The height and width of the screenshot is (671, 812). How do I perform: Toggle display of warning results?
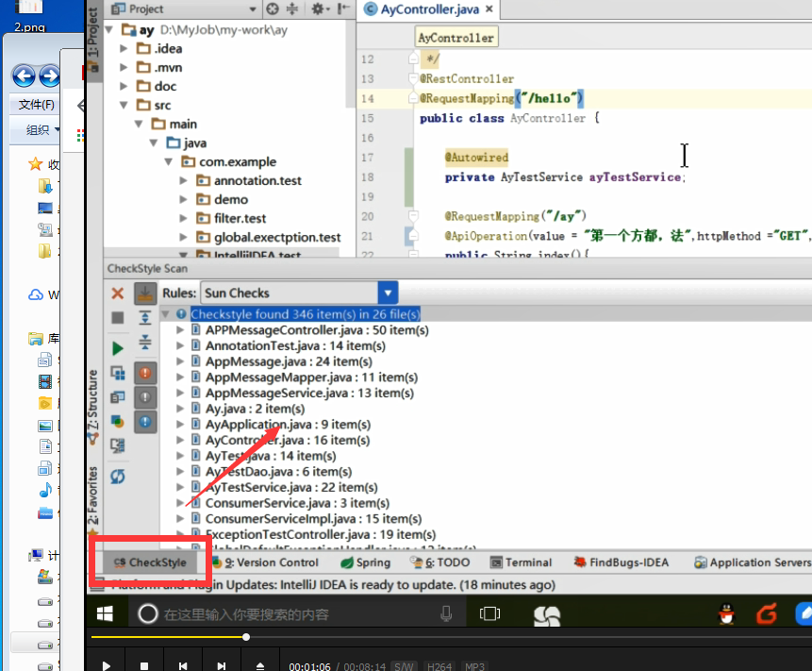pos(145,397)
